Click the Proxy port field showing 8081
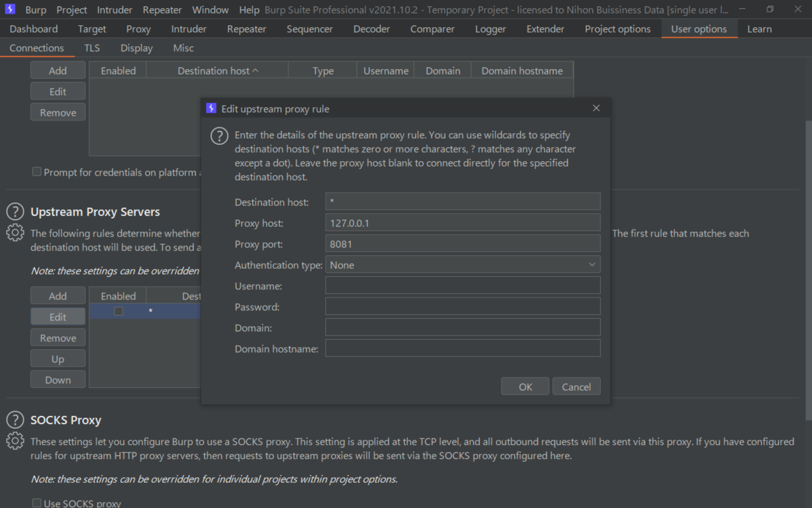812x508 pixels. click(463, 244)
